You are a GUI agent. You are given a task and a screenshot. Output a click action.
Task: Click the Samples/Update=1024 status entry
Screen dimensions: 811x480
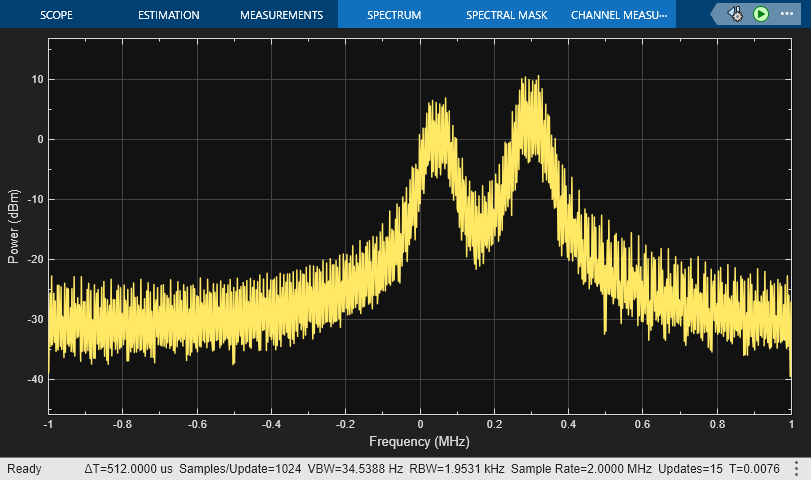(x=240, y=469)
